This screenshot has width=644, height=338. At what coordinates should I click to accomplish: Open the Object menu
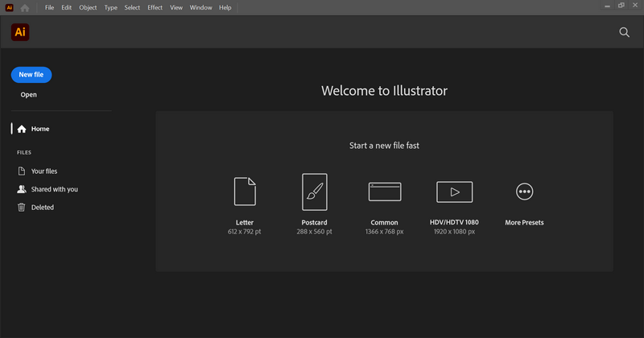pyautogui.click(x=88, y=7)
